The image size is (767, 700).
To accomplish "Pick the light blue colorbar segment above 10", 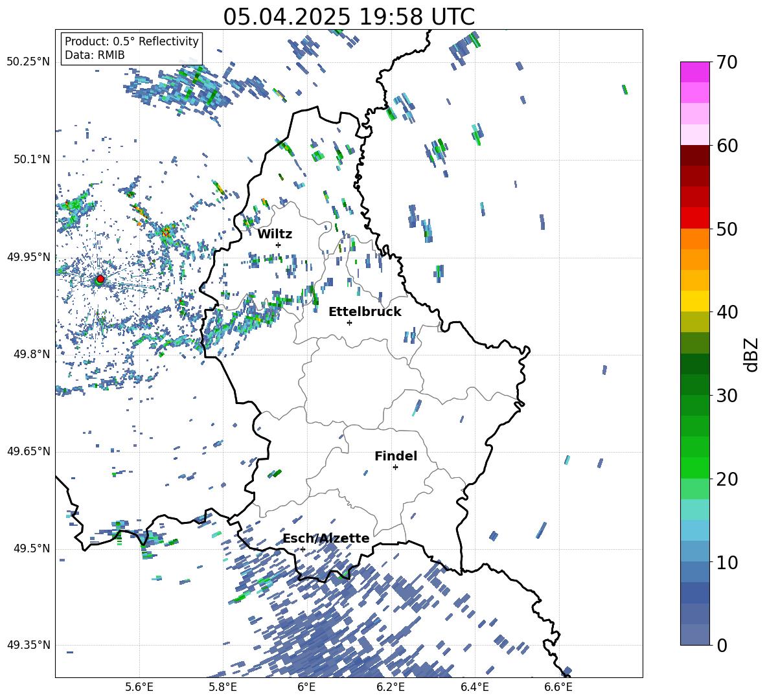I will (694, 530).
